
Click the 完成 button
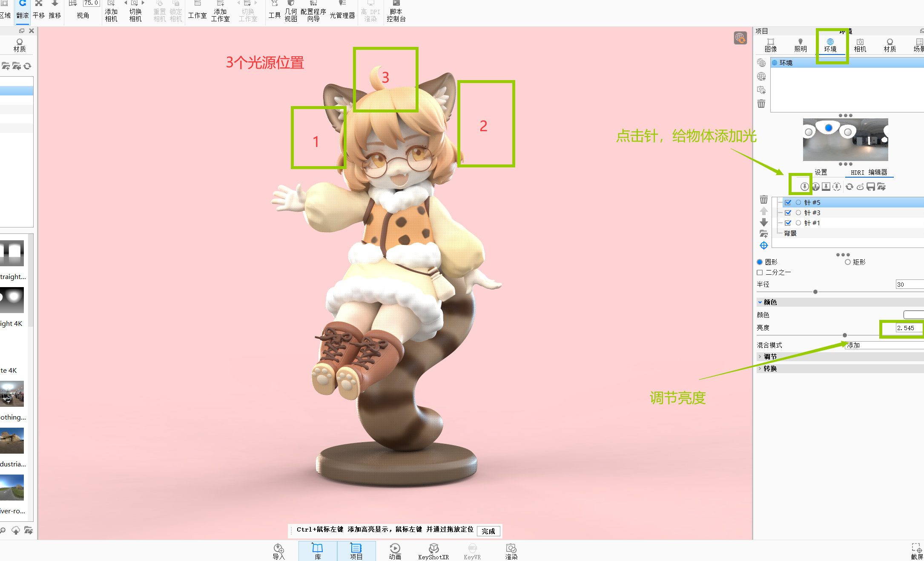[488, 531]
